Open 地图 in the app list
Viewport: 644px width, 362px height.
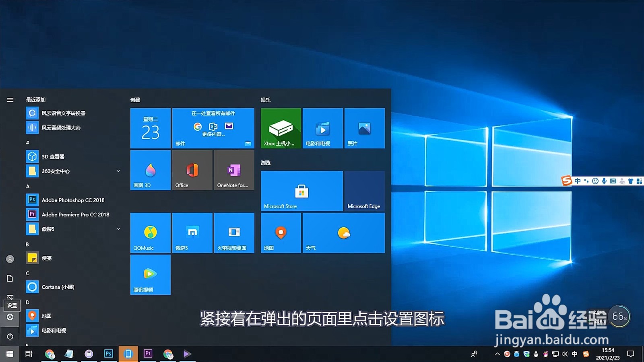[73, 316]
